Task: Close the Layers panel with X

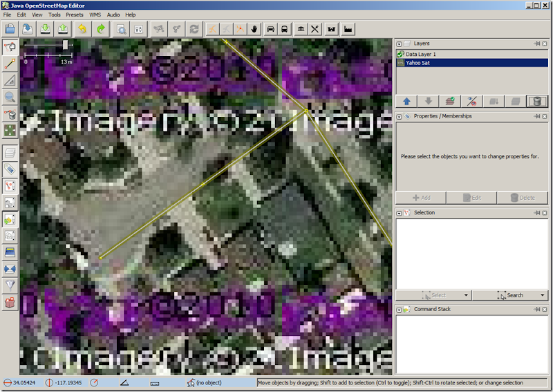Action: [545, 44]
